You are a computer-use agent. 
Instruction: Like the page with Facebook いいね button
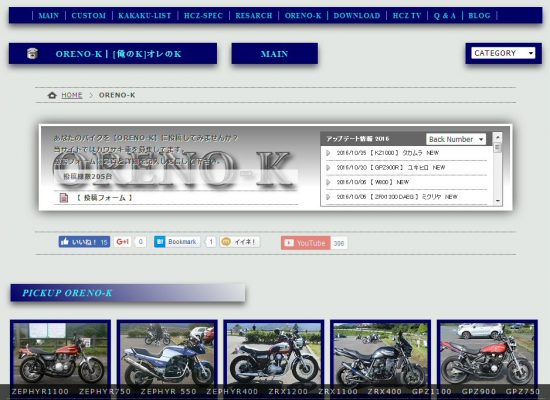(84, 242)
